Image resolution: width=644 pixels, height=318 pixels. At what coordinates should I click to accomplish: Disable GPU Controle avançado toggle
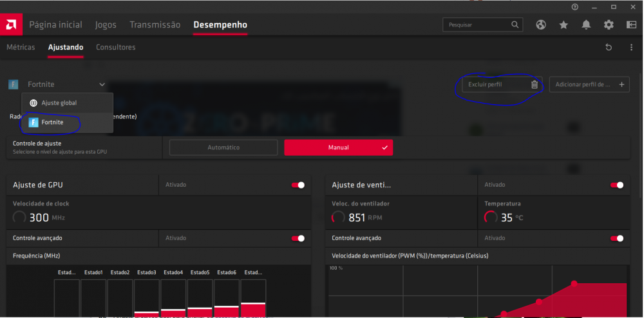(x=298, y=238)
